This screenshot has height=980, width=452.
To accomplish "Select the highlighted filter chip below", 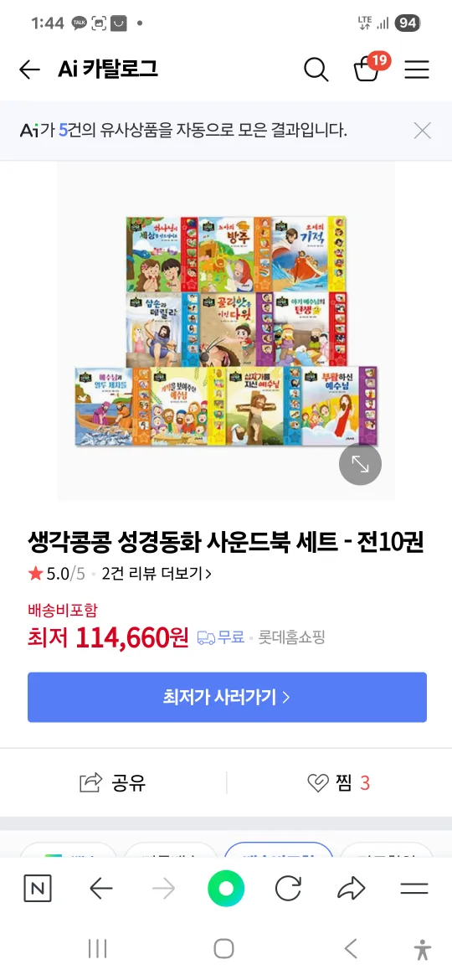I will [279, 850].
